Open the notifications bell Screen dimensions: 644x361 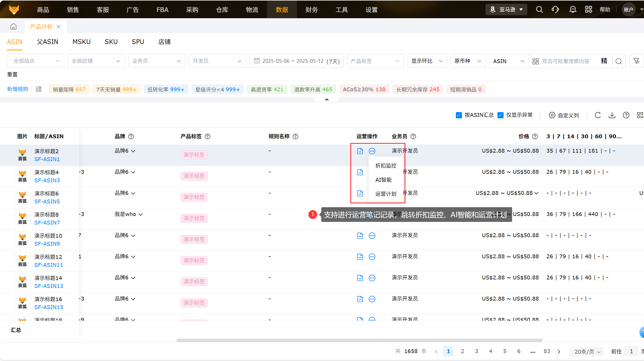pyautogui.click(x=572, y=10)
